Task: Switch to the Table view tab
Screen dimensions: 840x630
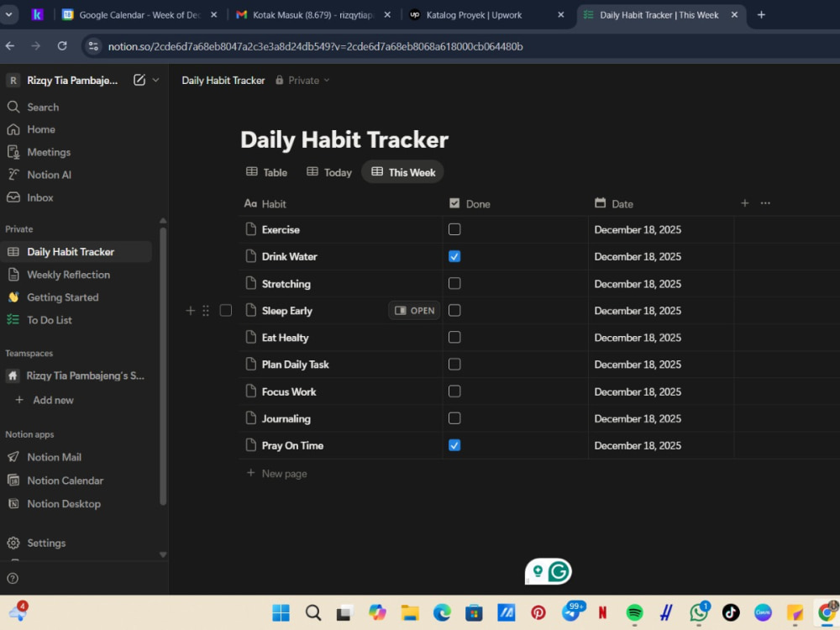Action: tap(267, 172)
